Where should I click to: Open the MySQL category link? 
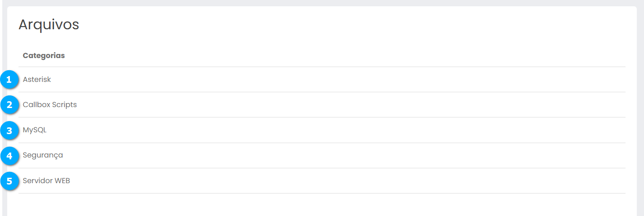click(35, 130)
